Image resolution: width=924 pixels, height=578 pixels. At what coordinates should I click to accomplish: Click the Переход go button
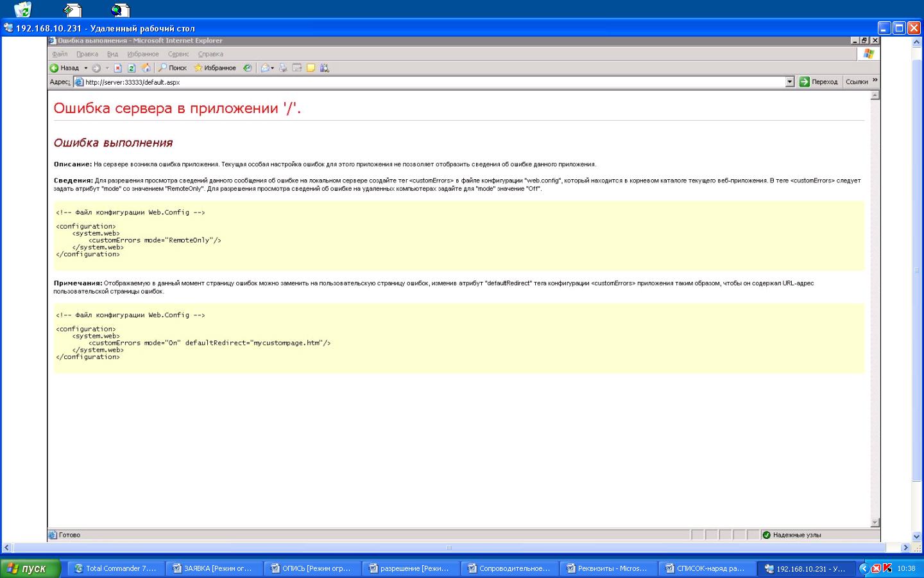[x=818, y=82]
